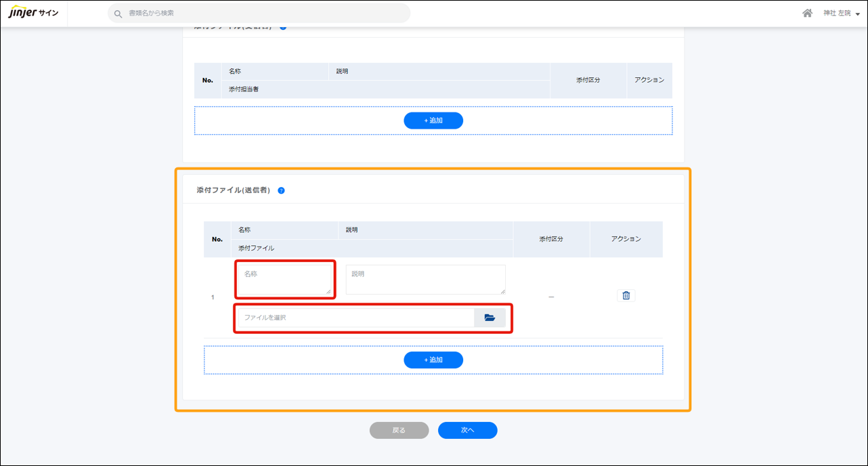Click the home icon in header
868x466 pixels.
pos(807,13)
